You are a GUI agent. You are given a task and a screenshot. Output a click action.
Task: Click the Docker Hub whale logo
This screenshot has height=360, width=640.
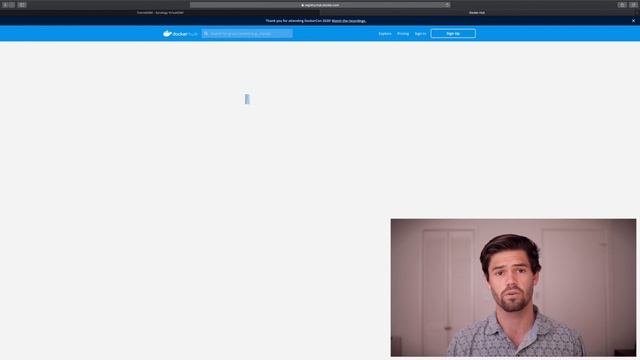tap(180, 33)
